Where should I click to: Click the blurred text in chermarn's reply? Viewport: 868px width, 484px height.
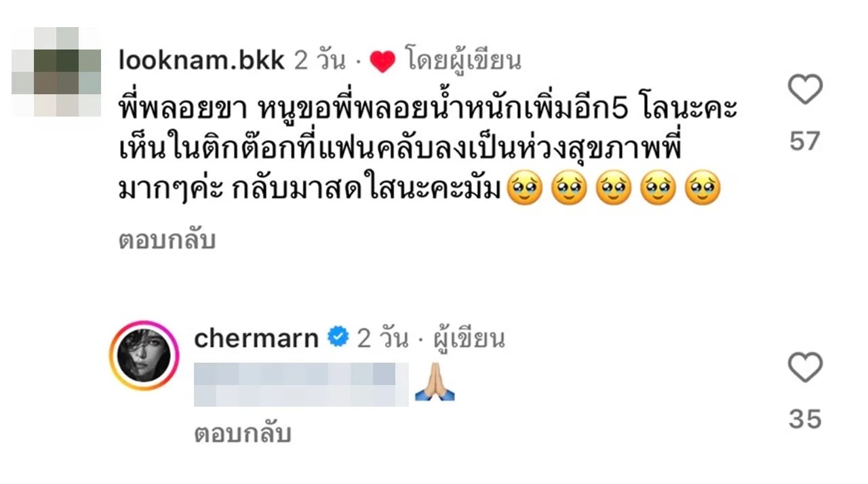coord(301,384)
